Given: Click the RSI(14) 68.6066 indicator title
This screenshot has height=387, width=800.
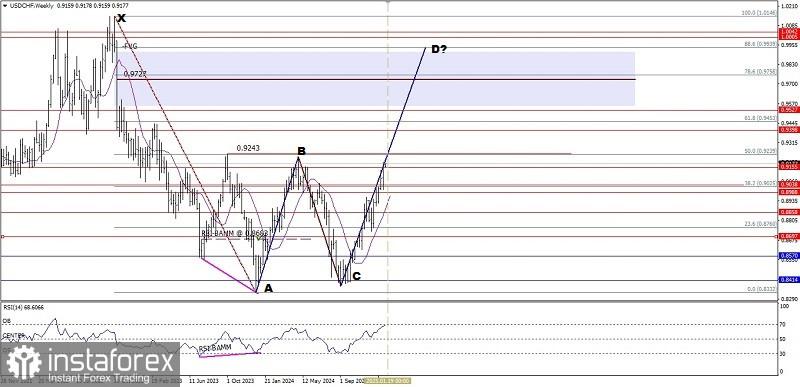Looking at the screenshot, I should point(24,307).
